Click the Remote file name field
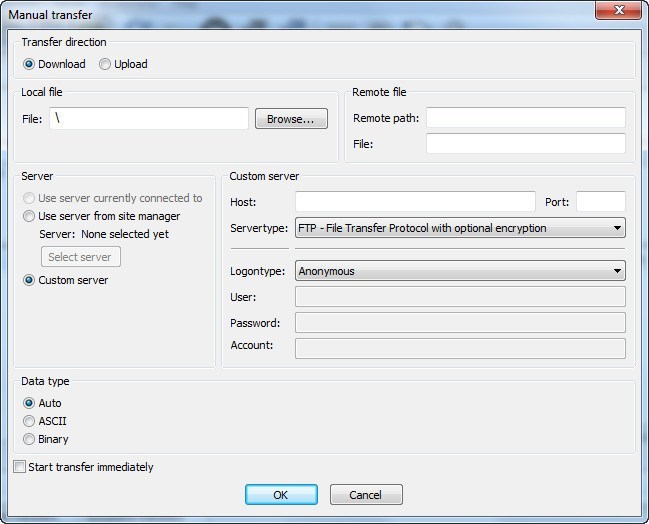Viewport: 649px width, 524px height. pos(526,144)
